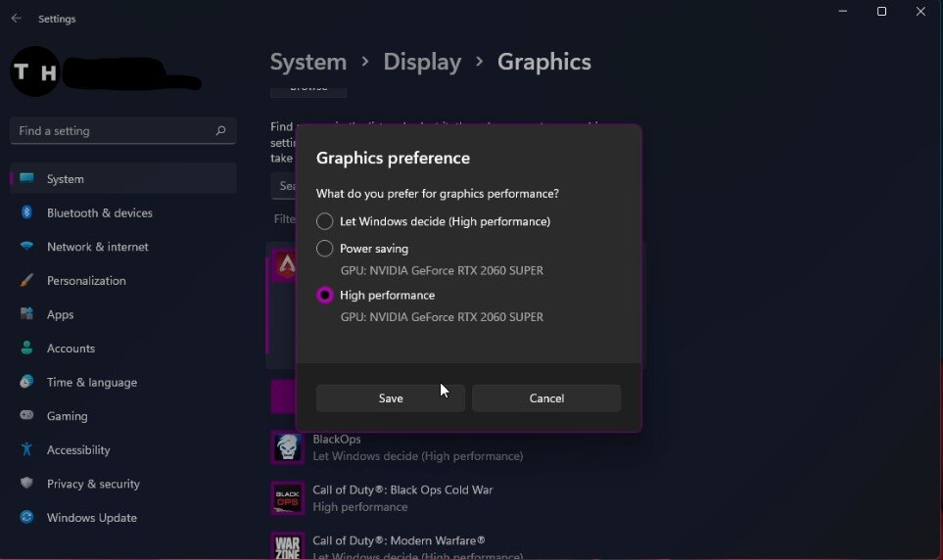
Task: Click the Display breadcrumb link
Action: (422, 62)
